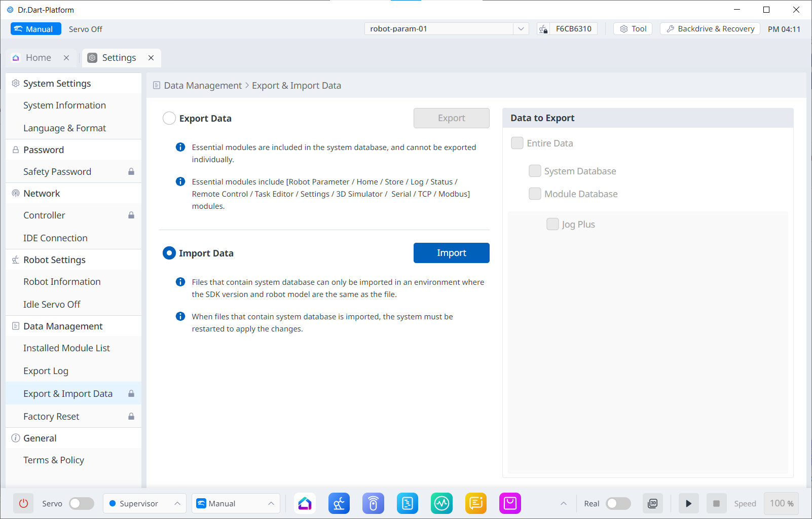Image resolution: width=812 pixels, height=519 pixels.
Task: Open Factory Reset in the sidebar
Action: click(x=51, y=417)
